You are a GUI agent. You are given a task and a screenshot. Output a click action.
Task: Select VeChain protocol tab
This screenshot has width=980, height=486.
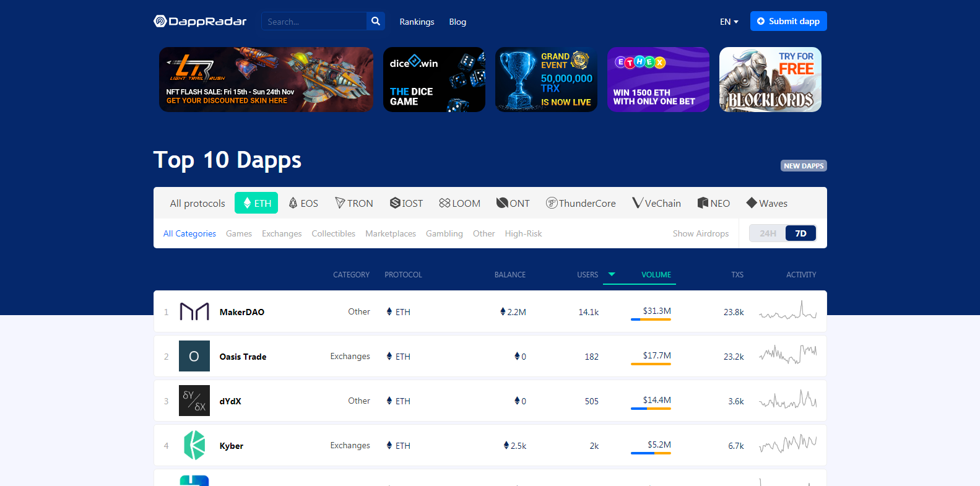point(656,203)
